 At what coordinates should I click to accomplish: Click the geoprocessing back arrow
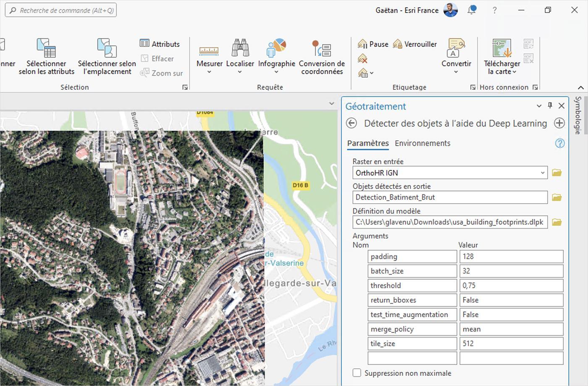click(352, 123)
